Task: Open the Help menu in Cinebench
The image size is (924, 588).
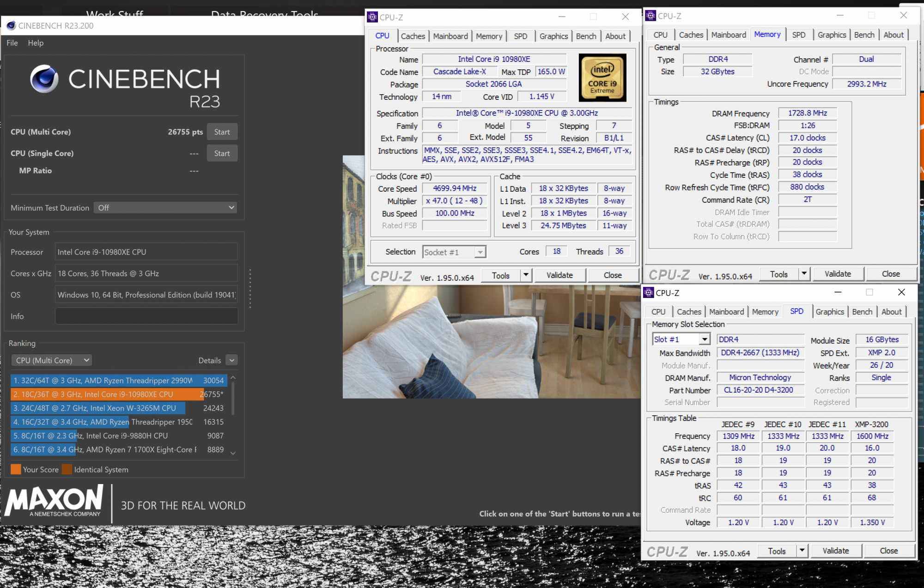Action: point(36,43)
